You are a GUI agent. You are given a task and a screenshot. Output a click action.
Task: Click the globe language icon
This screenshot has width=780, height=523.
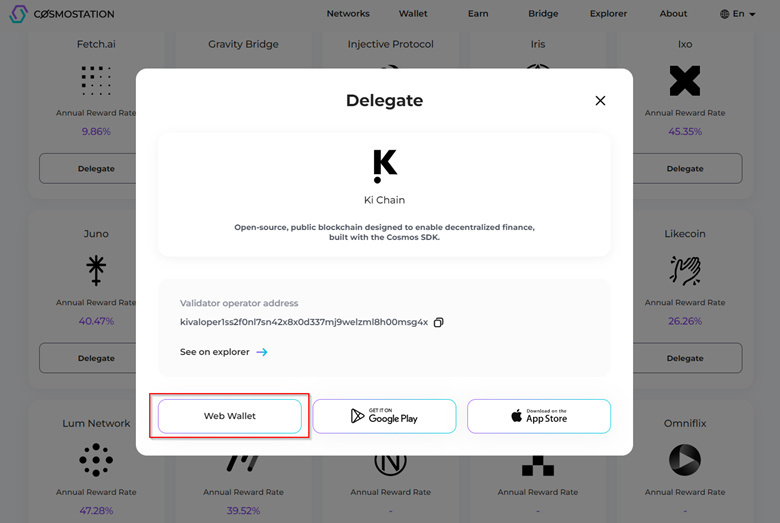[724, 14]
